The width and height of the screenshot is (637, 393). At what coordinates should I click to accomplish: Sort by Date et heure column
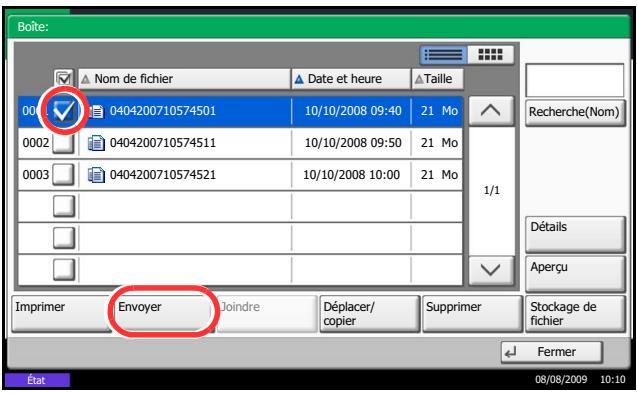[x=351, y=79]
